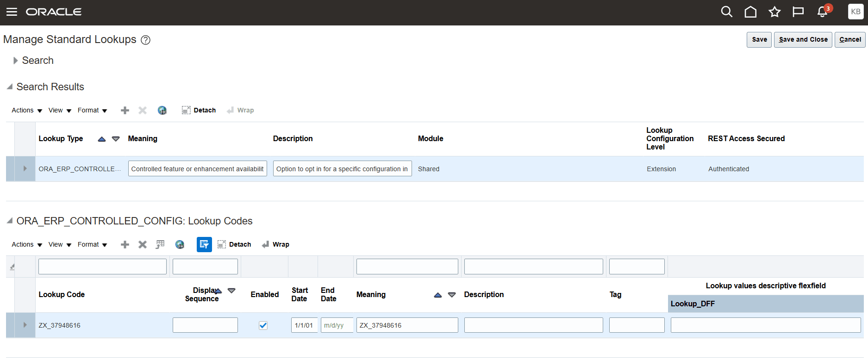Viewport: 868px width, 360px height.
Task: Sort Display Sequence descending
Action: pos(231,291)
